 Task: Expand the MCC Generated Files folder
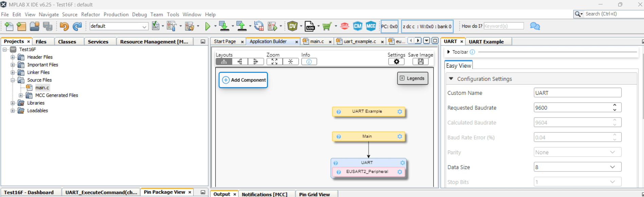point(21,95)
